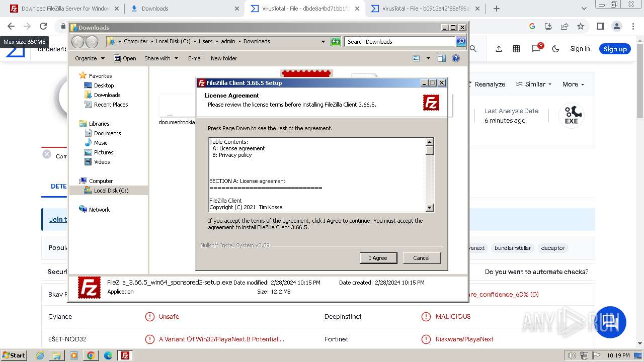Toggle the preview pane icon
Viewport: 644px width, 362px height.
point(442,58)
